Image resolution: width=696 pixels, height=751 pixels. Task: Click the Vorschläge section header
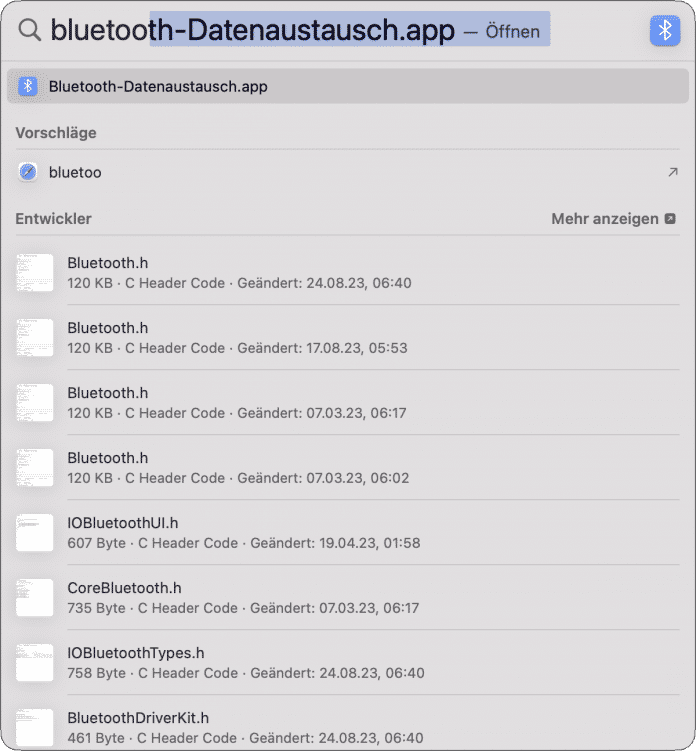coord(56,133)
